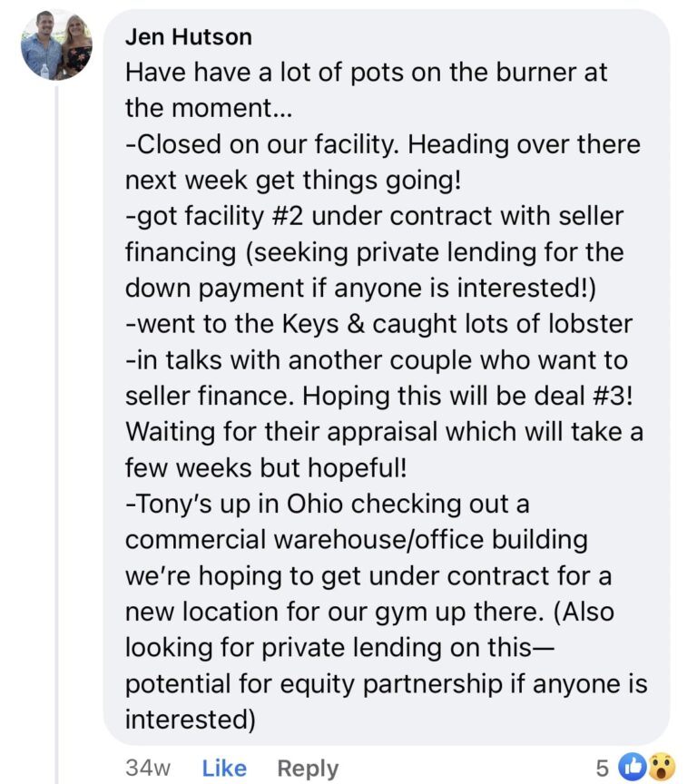
Task: Reply to Jen Hutson's comment
Action: tap(308, 768)
